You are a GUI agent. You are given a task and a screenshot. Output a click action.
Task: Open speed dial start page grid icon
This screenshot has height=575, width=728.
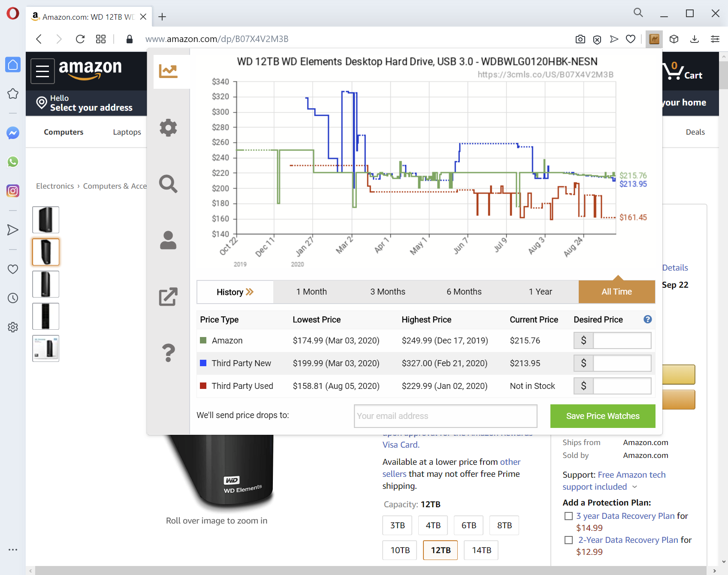tap(101, 39)
